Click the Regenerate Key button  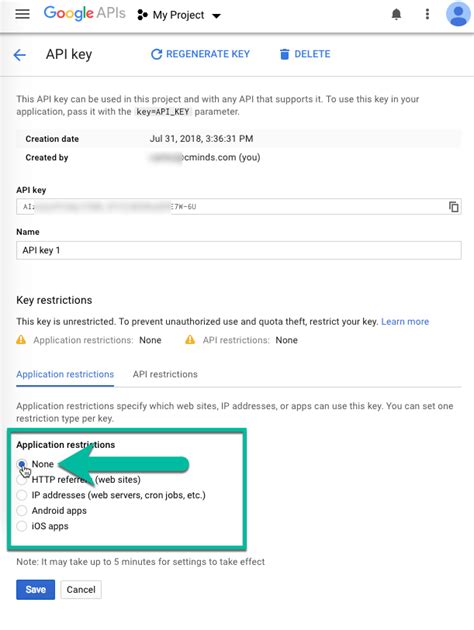click(200, 54)
